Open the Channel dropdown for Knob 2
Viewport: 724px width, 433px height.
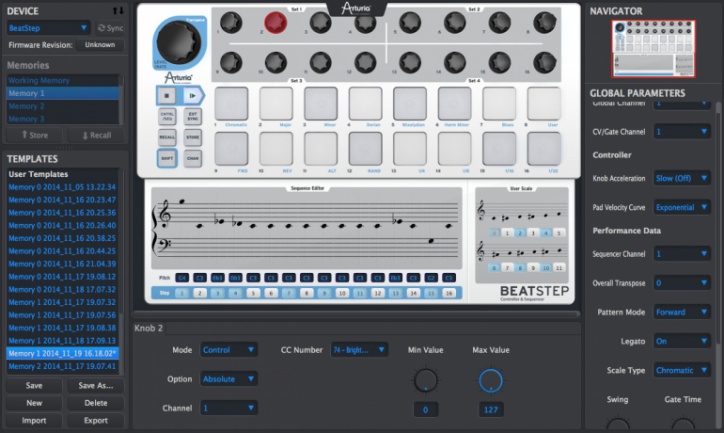click(229, 408)
